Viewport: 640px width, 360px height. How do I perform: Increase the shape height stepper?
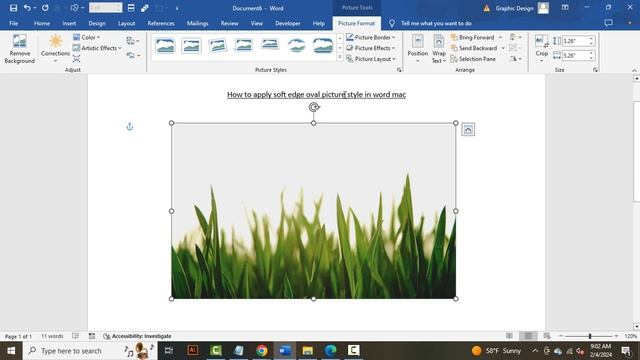point(591,38)
